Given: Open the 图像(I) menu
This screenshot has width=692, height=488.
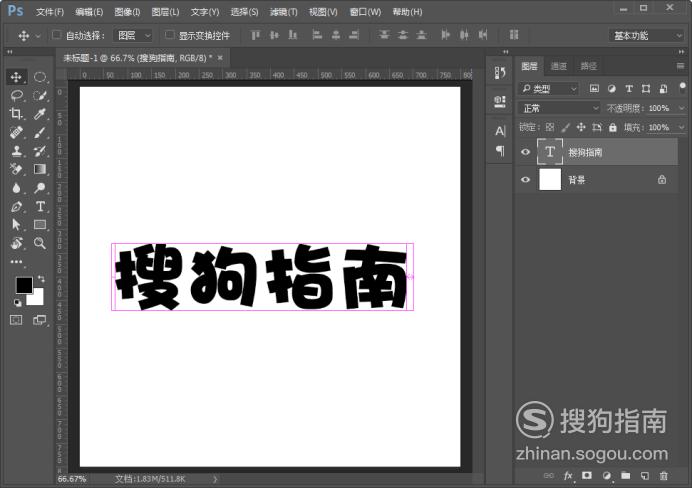Looking at the screenshot, I should click(x=127, y=12).
